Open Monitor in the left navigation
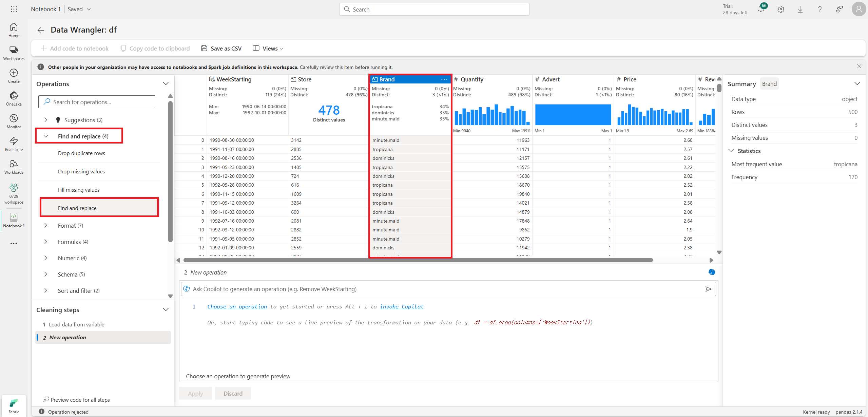 [x=14, y=121]
